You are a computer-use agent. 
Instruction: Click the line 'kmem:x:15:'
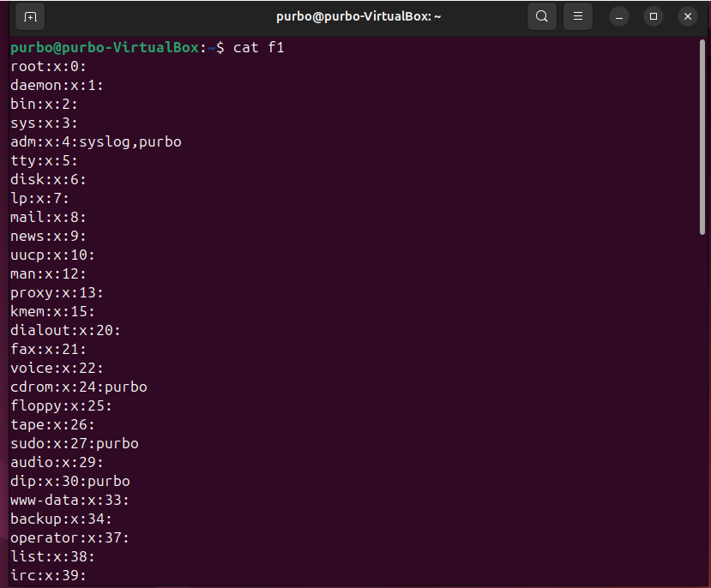tap(52, 312)
